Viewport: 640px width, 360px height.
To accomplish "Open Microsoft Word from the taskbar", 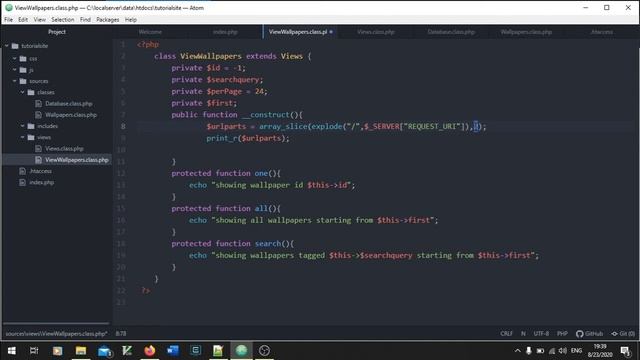I will [x=173, y=351].
